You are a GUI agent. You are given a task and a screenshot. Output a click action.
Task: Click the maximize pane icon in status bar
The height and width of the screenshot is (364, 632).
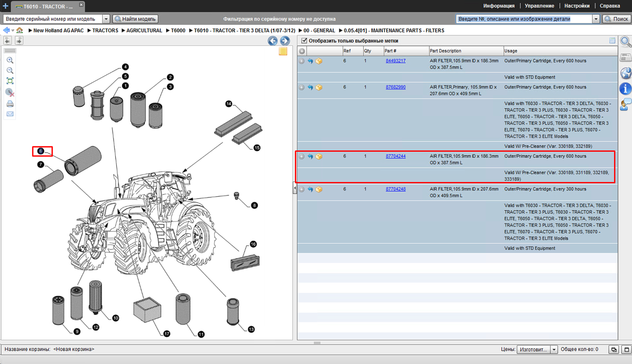pyautogui.click(x=626, y=350)
